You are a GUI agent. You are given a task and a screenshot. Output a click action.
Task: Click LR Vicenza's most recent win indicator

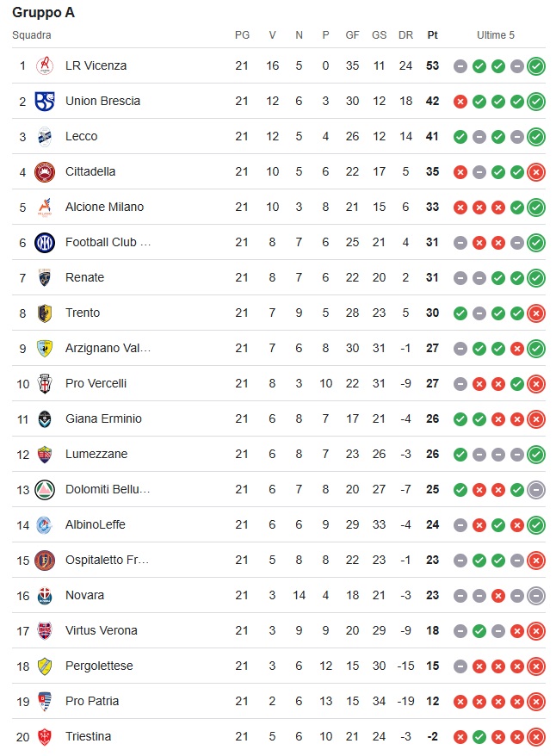tap(536, 65)
